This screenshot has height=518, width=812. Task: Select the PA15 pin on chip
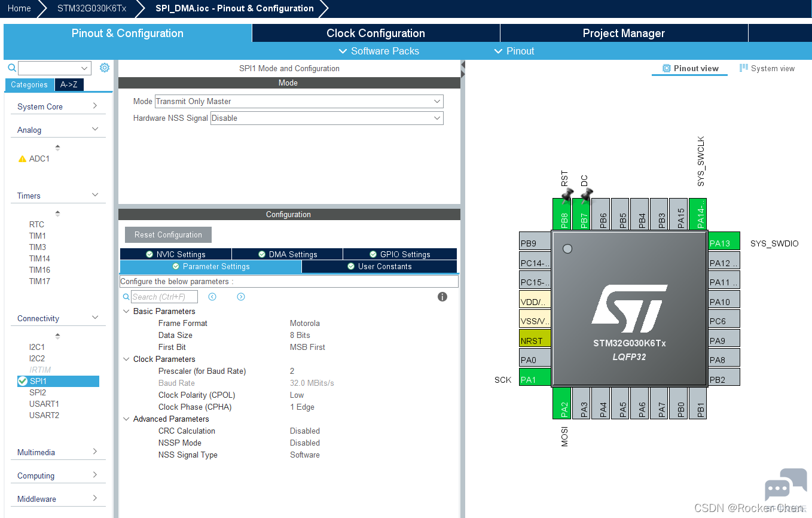click(x=679, y=214)
